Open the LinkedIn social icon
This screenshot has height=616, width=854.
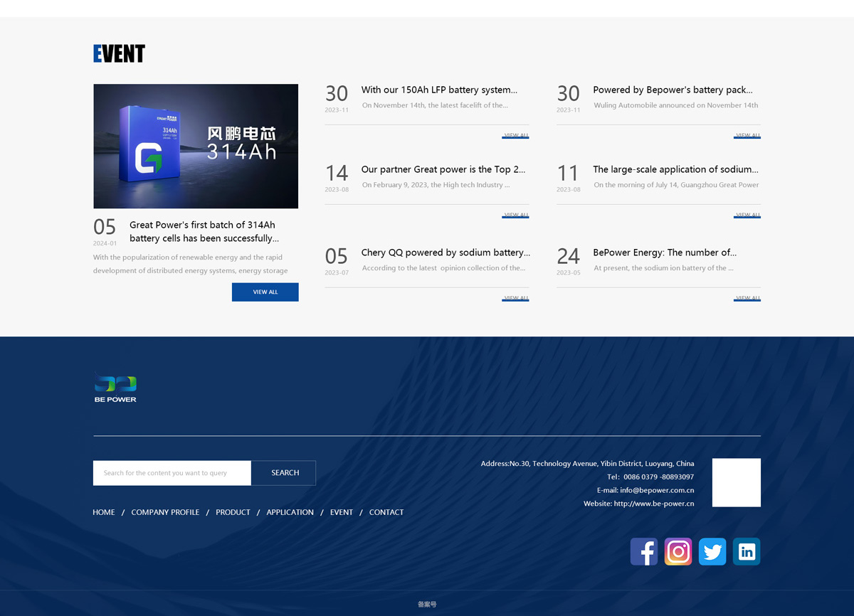click(747, 551)
